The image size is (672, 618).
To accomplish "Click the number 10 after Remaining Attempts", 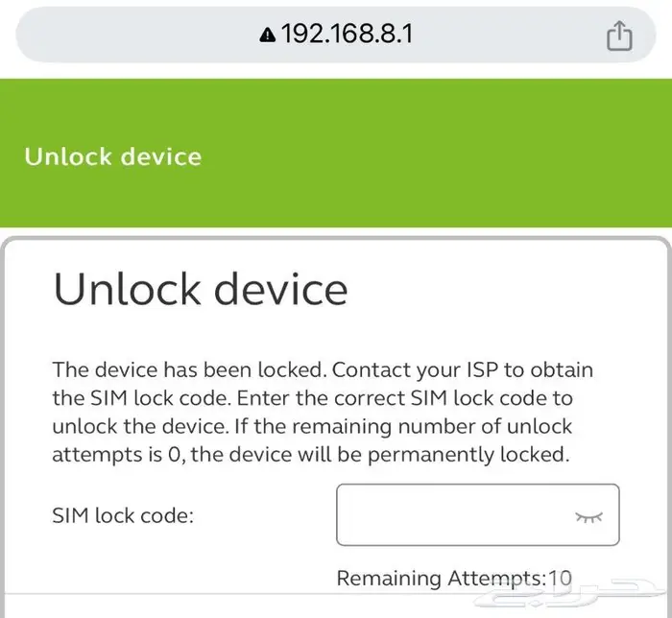I will pyautogui.click(x=560, y=578).
